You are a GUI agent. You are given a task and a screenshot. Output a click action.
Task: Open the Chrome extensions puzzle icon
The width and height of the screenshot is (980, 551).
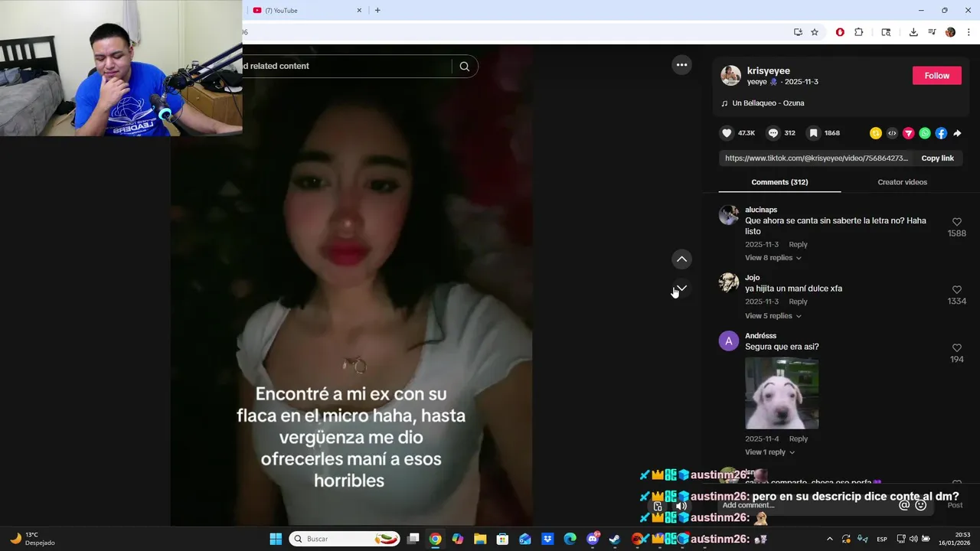coord(858,32)
